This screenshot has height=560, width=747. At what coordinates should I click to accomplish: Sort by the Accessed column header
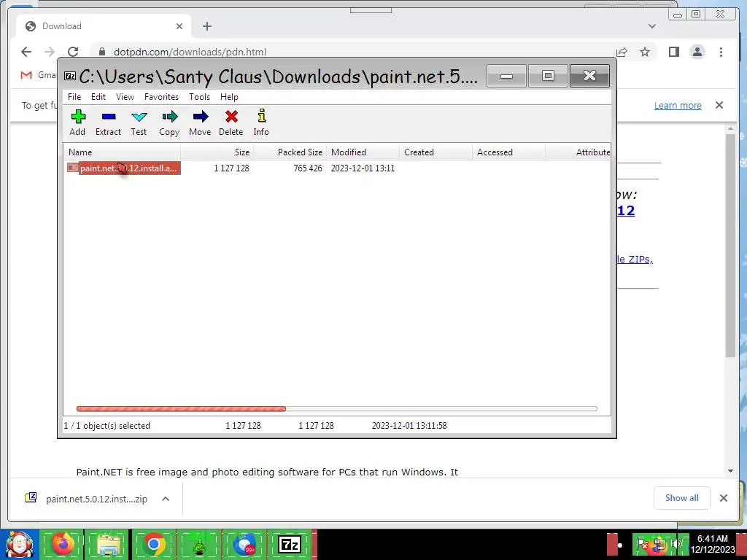pyautogui.click(x=508, y=152)
